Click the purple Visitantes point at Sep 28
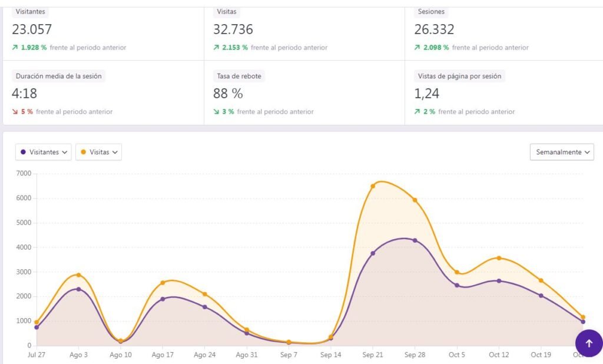This screenshot has width=603, height=364. tap(415, 240)
